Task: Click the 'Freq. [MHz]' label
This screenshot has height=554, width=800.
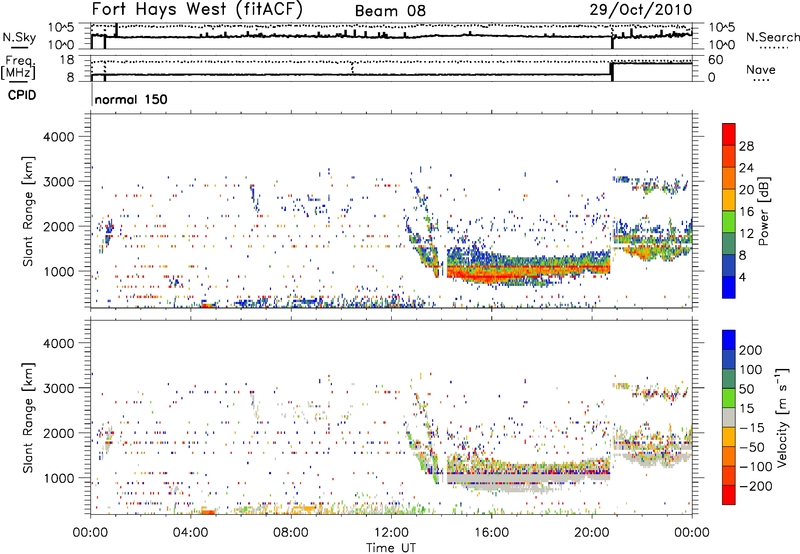Action: tap(19, 67)
